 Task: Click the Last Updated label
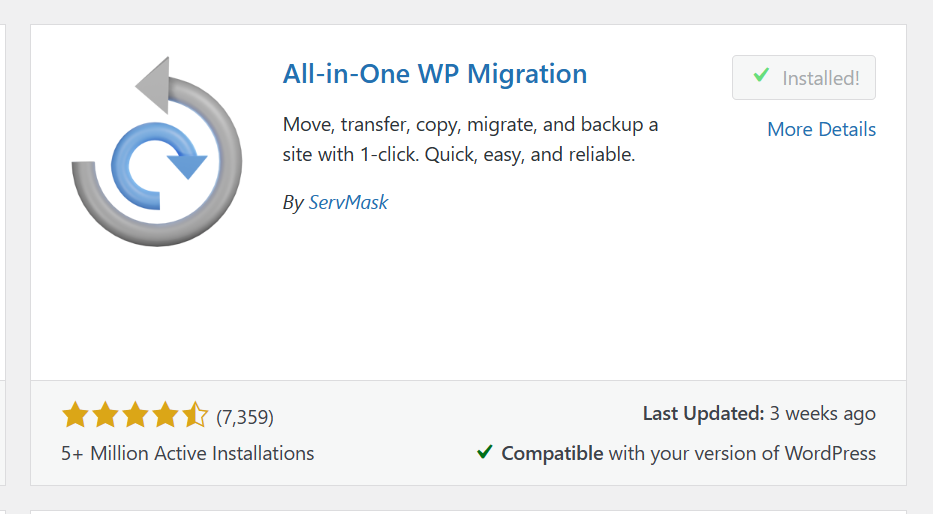click(x=703, y=413)
